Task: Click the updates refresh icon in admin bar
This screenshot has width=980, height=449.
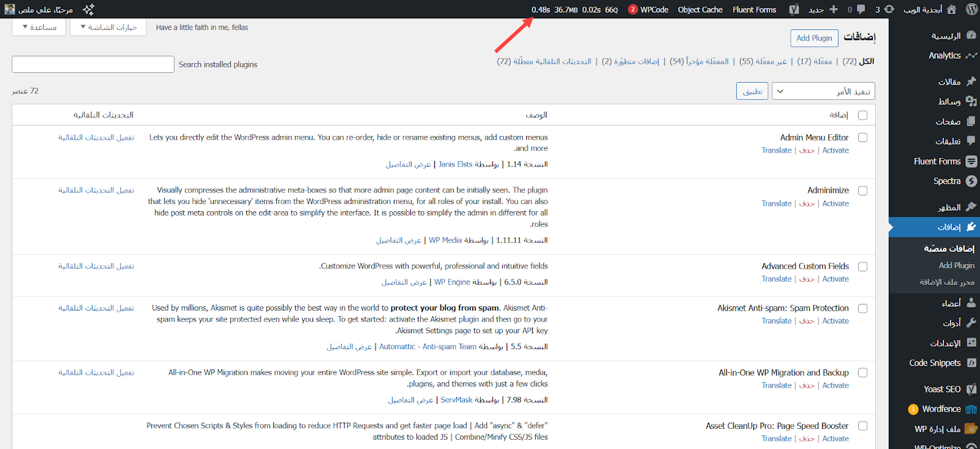Action: (x=889, y=9)
